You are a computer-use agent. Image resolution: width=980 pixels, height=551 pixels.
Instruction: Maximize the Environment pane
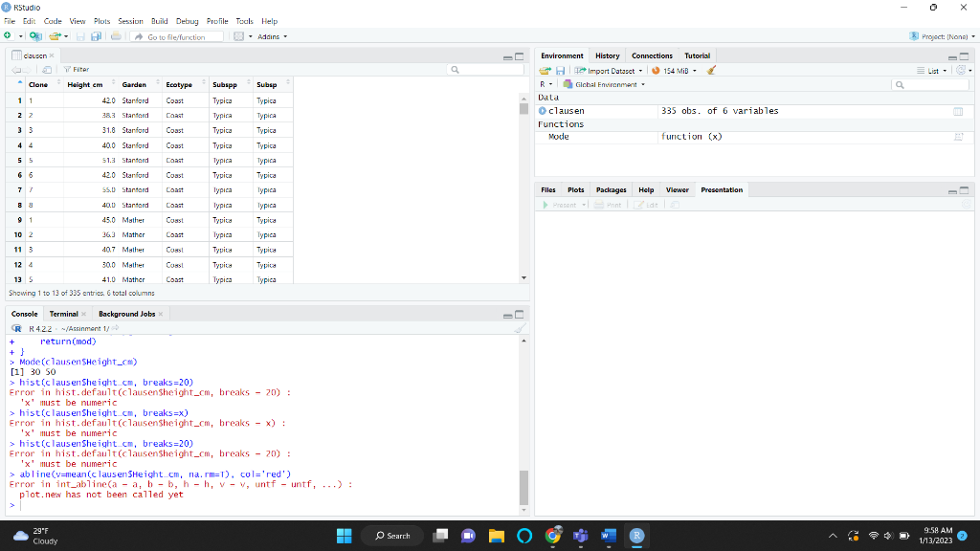tap(965, 56)
